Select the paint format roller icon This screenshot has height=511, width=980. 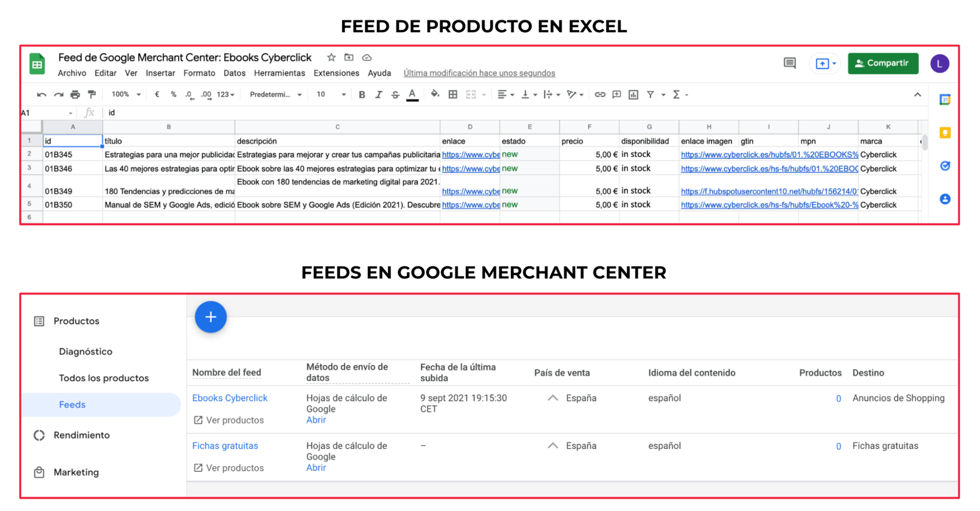[92, 95]
